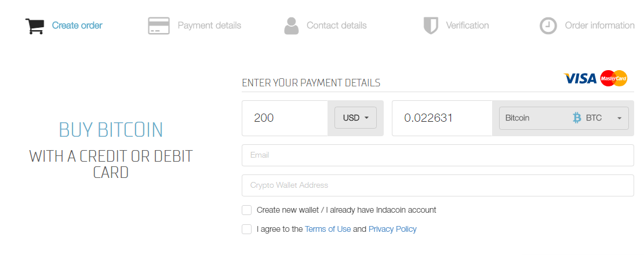
Task: Click the shopping cart icon
Action: pos(35,26)
